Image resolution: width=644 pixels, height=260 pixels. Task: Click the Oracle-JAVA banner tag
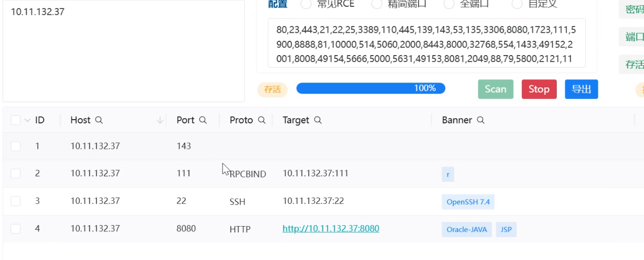(x=466, y=229)
